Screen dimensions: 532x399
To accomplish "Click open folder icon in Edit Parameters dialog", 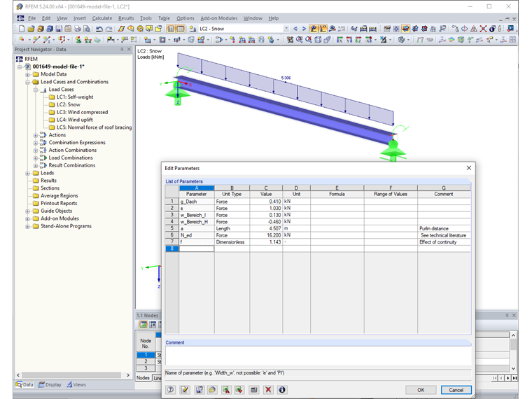I will coord(212,389).
